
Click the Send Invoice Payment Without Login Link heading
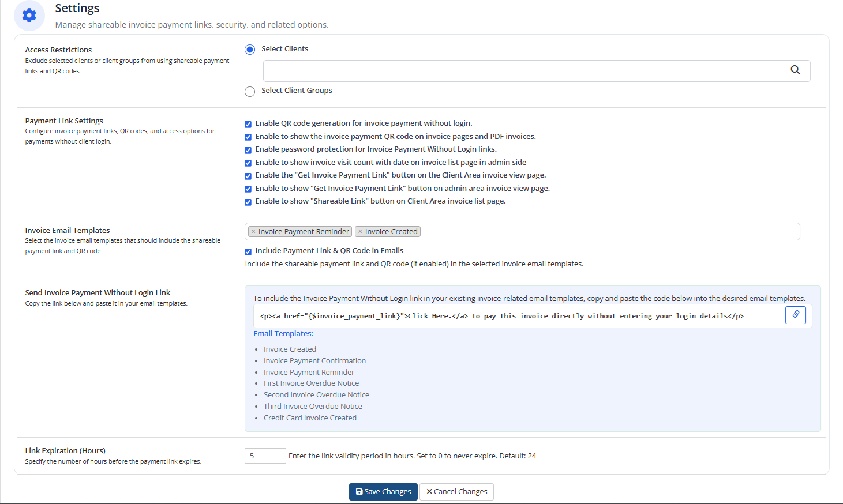tap(98, 292)
